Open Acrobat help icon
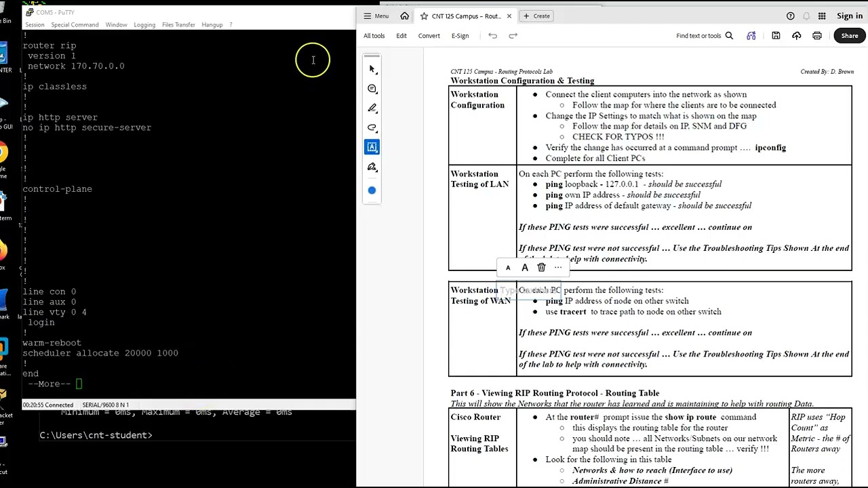This screenshot has width=868, height=488. pyautogui.click(x=790, y=16)
